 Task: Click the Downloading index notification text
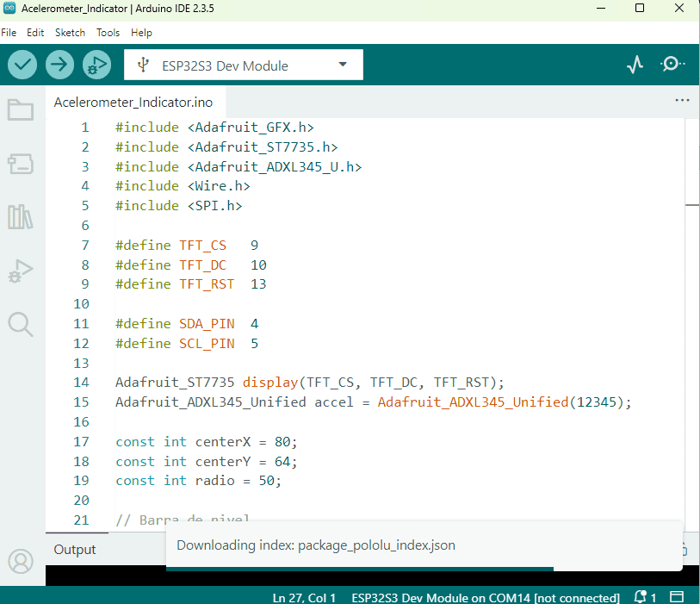[316, 545]
